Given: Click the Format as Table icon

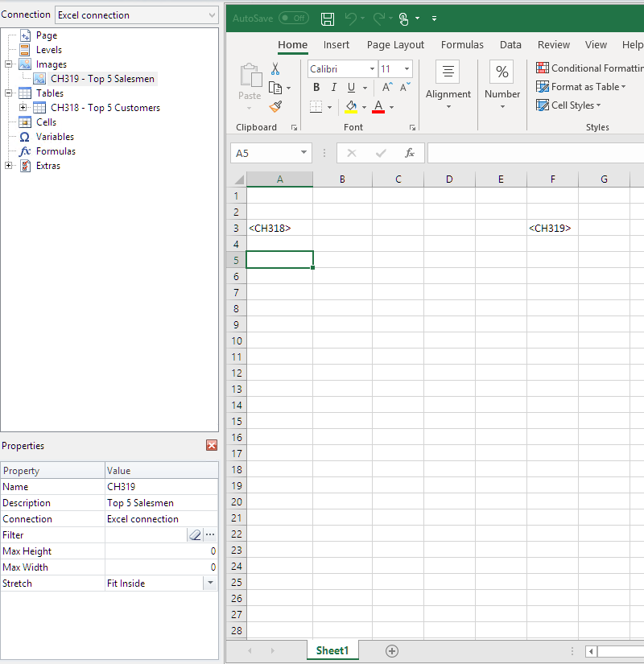Looking at the screenshot, I should point(541,86).
